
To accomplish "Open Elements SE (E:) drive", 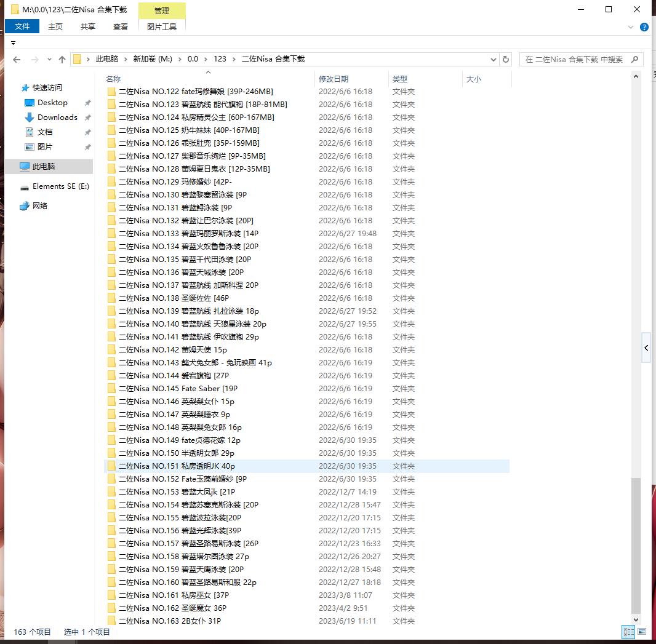I will click(61, 186).
